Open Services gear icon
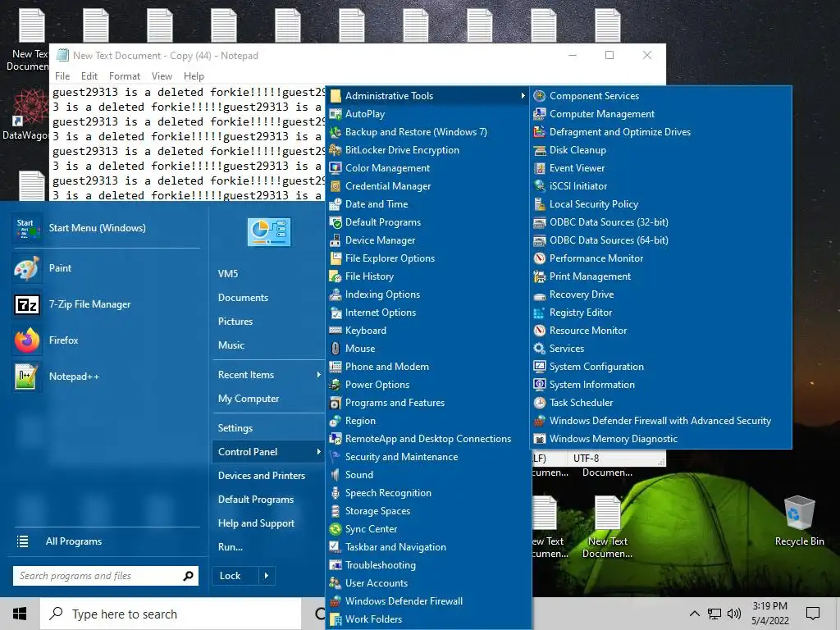The width and height of the screenshot is (840, 630). (540, 348)
